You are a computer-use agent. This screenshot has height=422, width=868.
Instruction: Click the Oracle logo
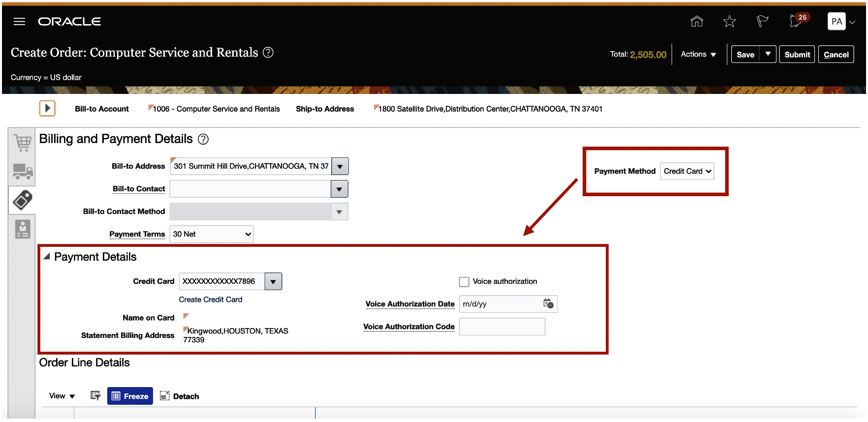[69, 22]
